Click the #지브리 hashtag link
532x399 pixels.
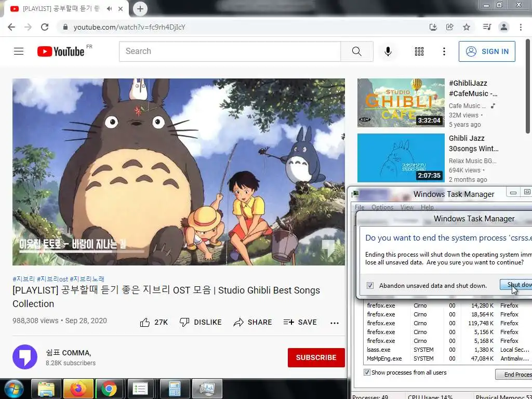tap(23, 279)
